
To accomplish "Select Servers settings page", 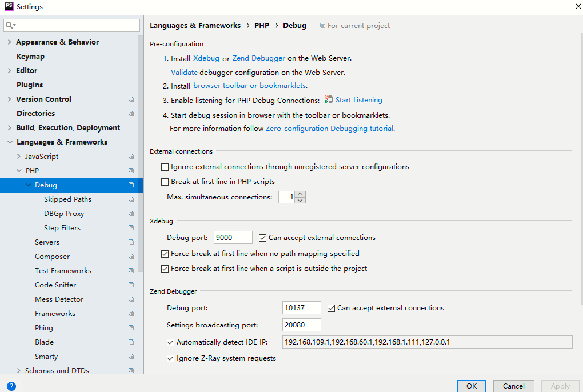I will point(47,242).
